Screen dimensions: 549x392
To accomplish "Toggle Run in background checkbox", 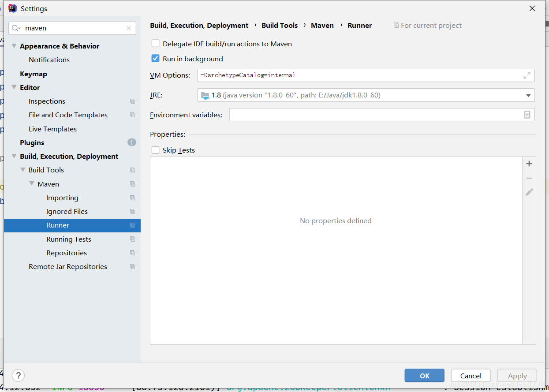I will click(155, 58).
